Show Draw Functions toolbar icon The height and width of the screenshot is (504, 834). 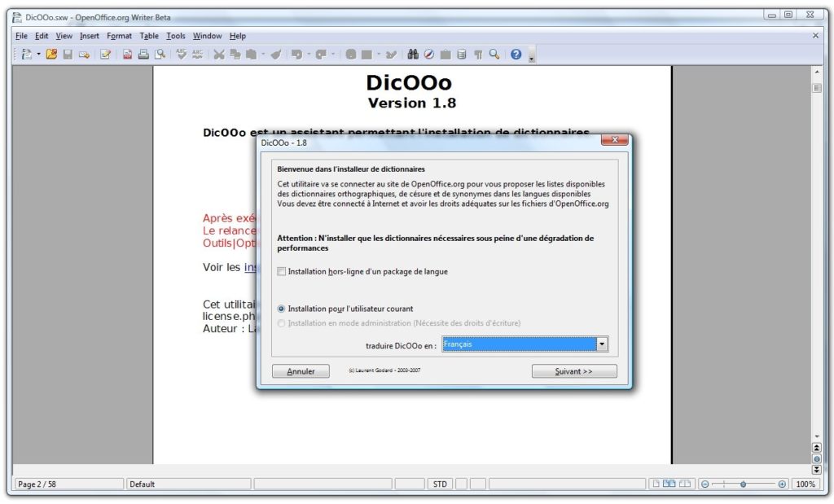click(x=391, y=55)
